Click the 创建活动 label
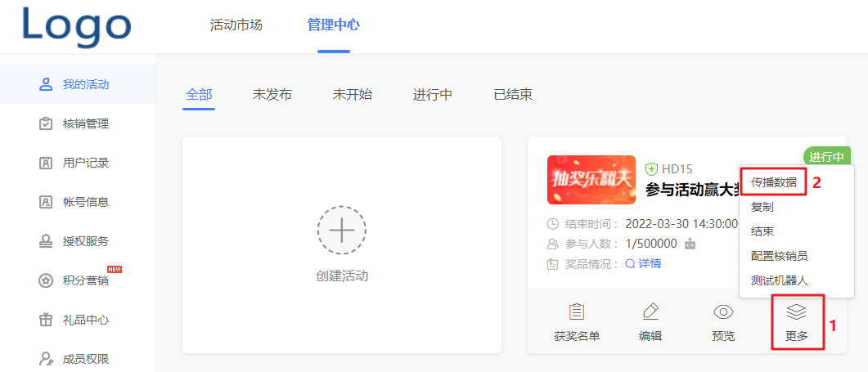Image resolution: width=868 pixels, height=372 pixels. 341,276
